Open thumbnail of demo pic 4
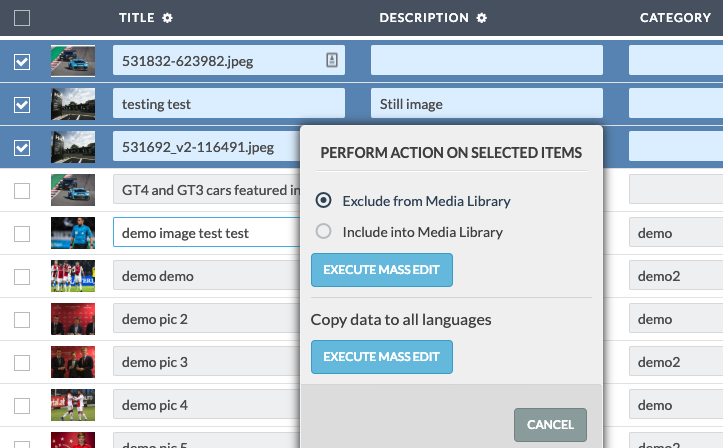Image resolution: width=723 pixels, height=448 pixels. [x=73, y=405]
